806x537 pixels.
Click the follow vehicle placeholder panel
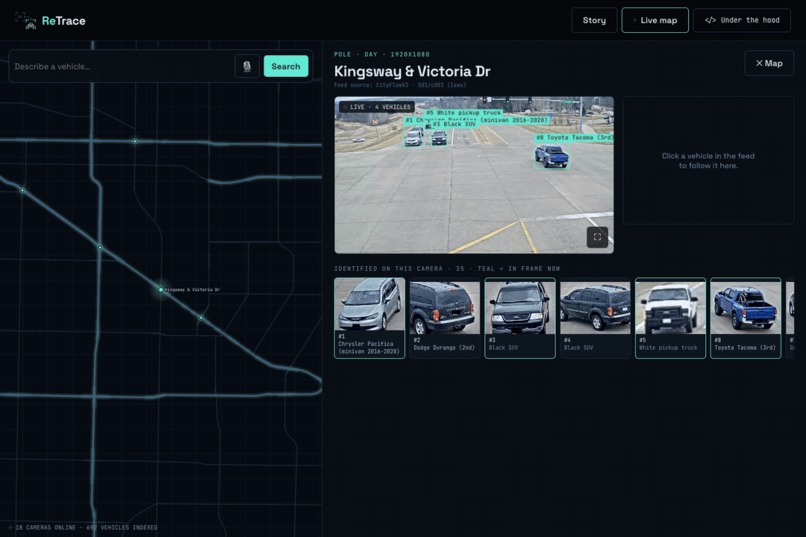pos(708,160)
